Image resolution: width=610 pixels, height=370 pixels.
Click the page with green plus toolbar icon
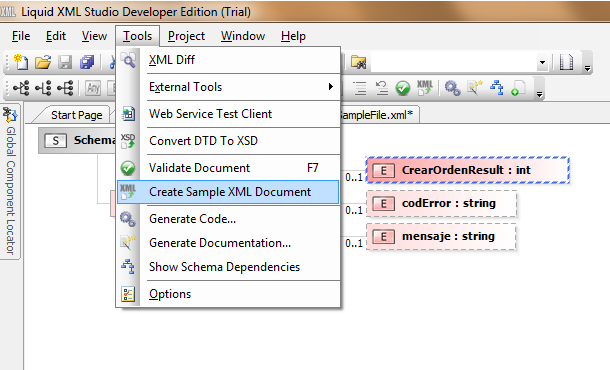pos(518,88)
